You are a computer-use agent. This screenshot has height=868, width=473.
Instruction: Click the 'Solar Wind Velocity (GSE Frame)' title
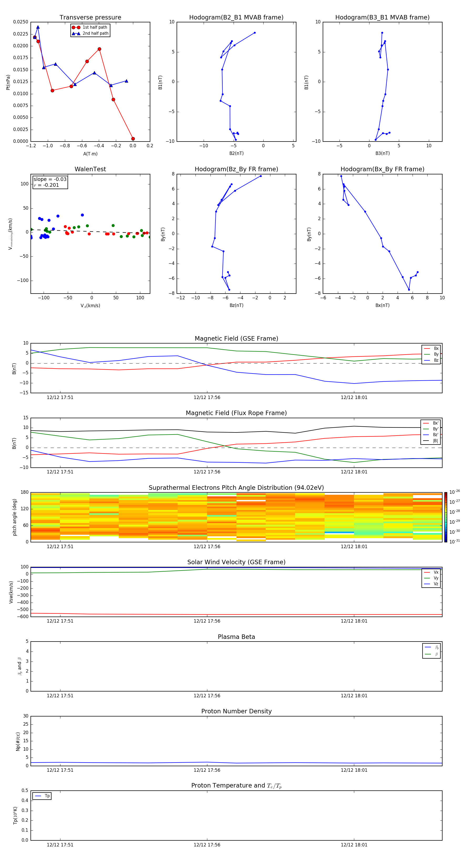[236, 562]
